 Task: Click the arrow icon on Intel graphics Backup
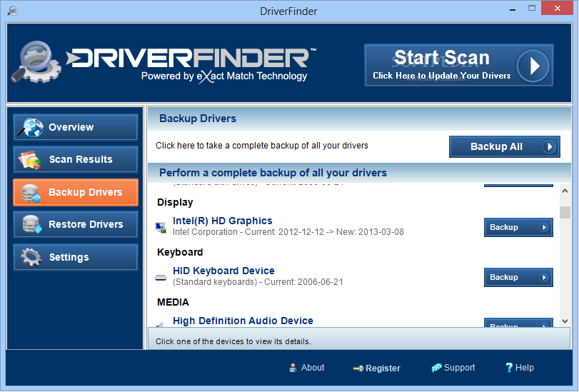[543, 227]
